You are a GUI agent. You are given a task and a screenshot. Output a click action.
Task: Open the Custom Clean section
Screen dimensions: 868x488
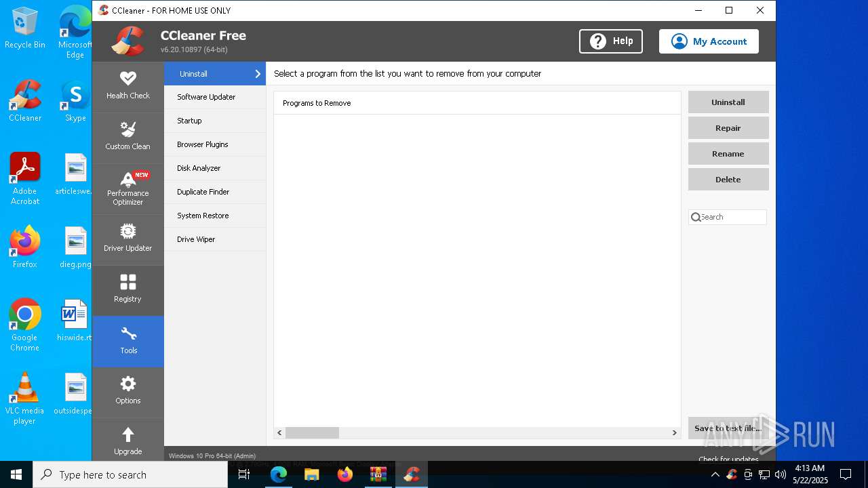[x=127, y=138]
